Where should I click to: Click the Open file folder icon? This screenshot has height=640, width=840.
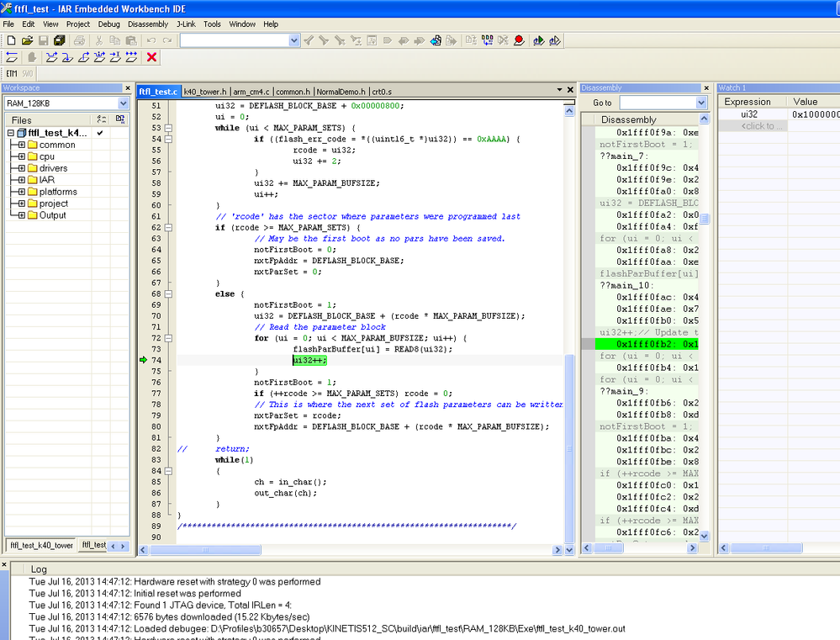point(27,40)
